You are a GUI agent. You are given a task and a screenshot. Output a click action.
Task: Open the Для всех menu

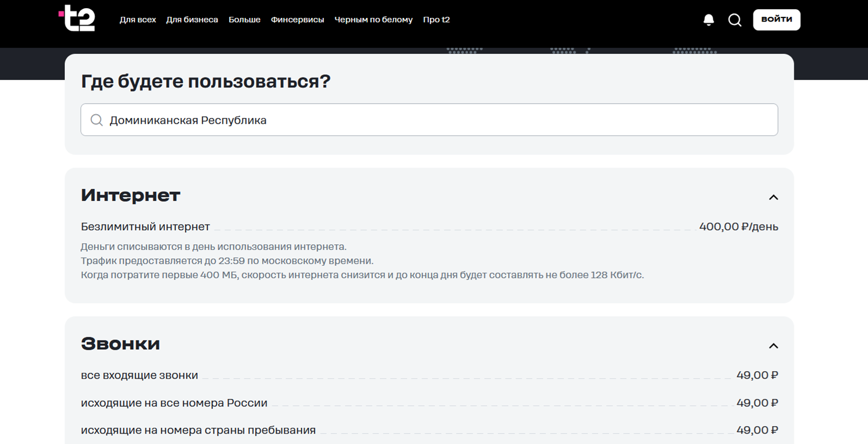[x=138, y=20]
